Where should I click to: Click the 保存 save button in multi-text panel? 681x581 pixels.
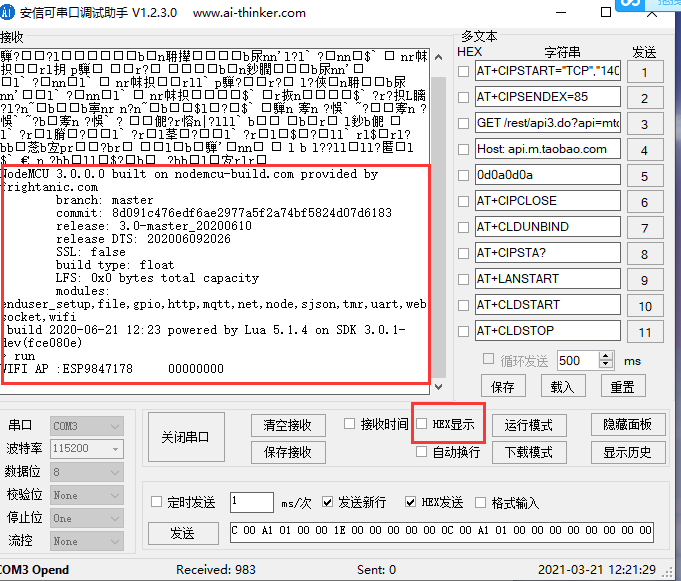point(503,386)
